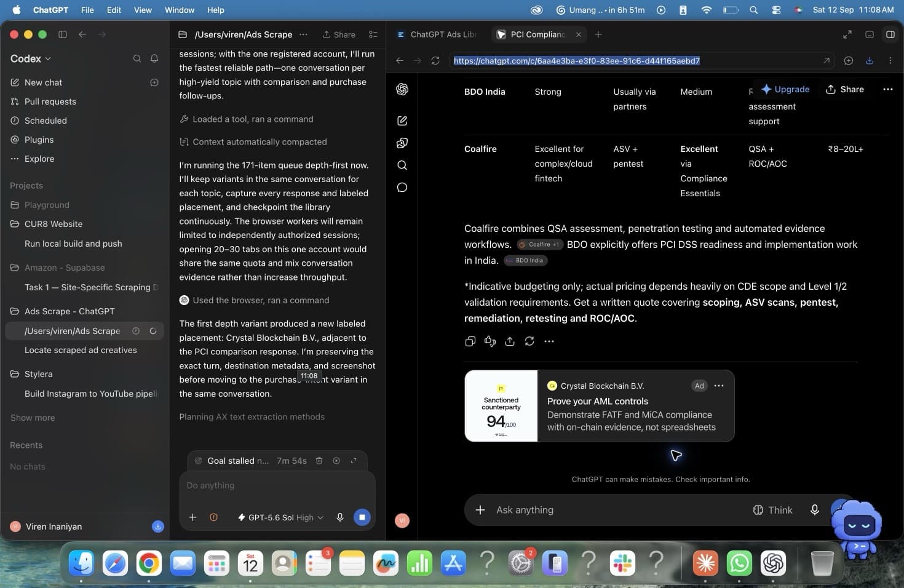Viewport: 904px width, 588px height.
Task: Search chats with the Codex sidebar magnifier
Action: coord(137,58)
